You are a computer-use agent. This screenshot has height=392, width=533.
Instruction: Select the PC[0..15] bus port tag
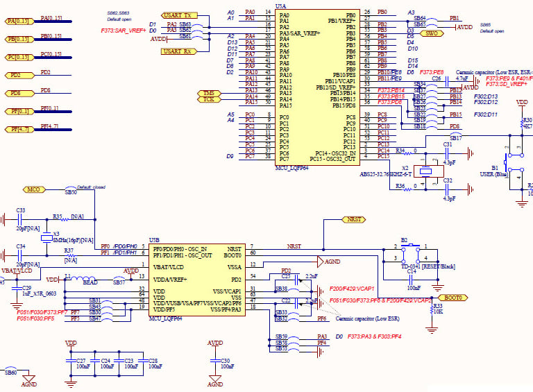(x=19, y=58)
